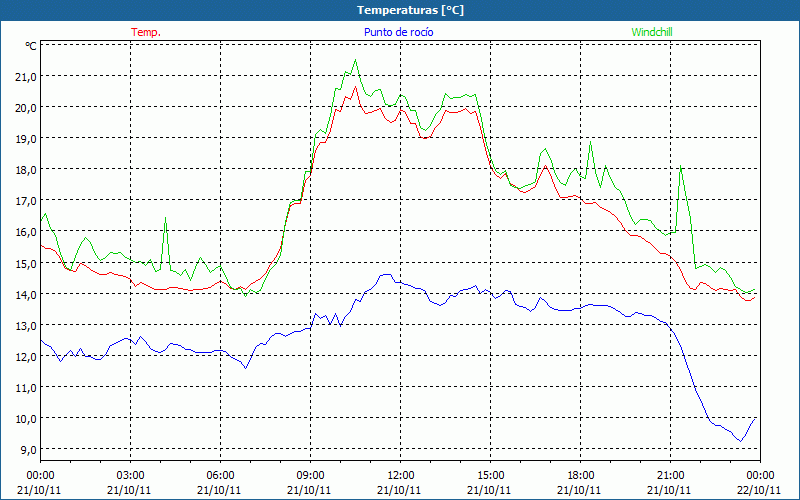
Task: Click the green Windchill spike after 21:00
Action: coord(681,165)
